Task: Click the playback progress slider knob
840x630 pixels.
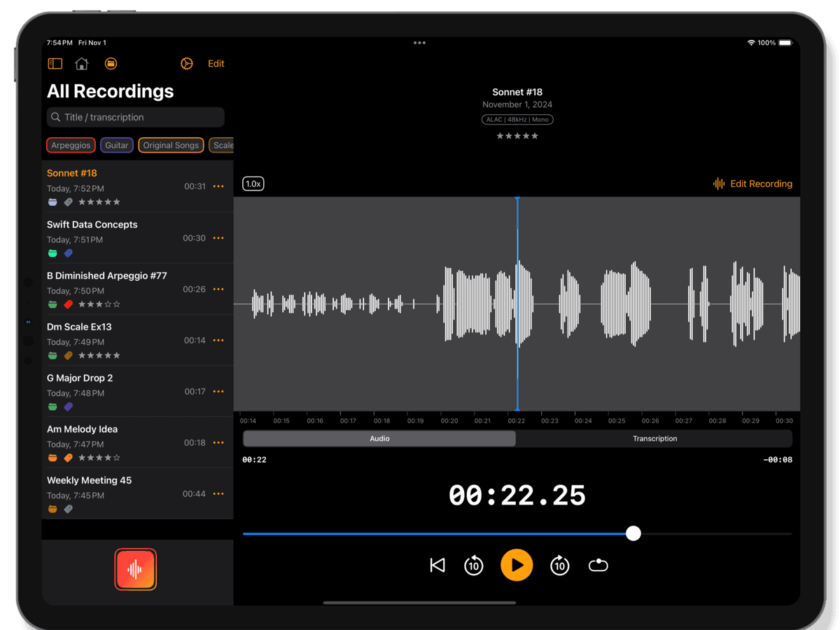Action: [633, 534]
